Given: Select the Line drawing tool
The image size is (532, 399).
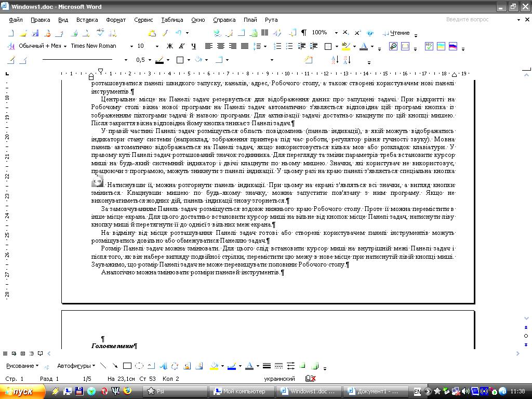Looking at the screenshot, I should (x=103, y=366).
